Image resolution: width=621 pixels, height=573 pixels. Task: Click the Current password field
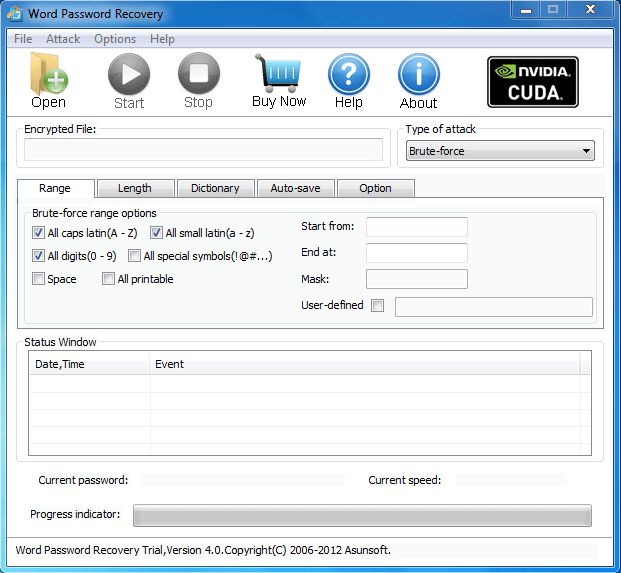tap(242, 480)
